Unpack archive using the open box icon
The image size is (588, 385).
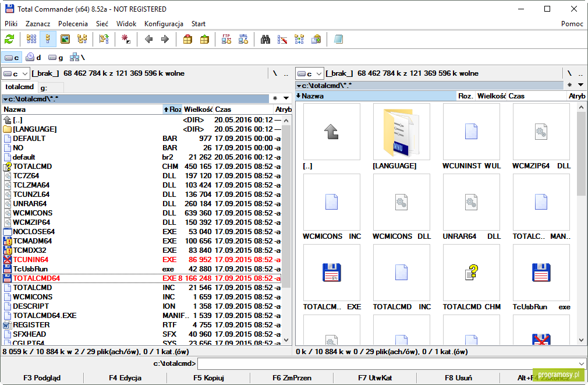point(204,39)
